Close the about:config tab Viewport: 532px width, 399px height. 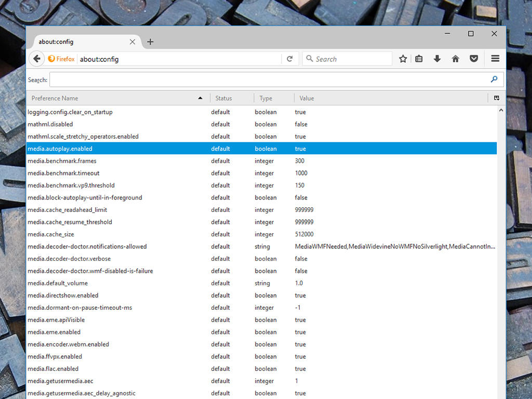(x=132, y=42)
